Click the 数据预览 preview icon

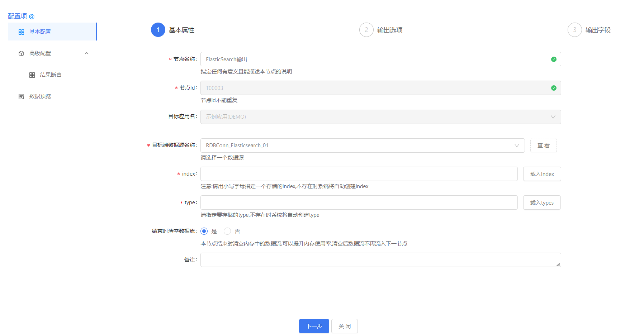tap(21, 96)
